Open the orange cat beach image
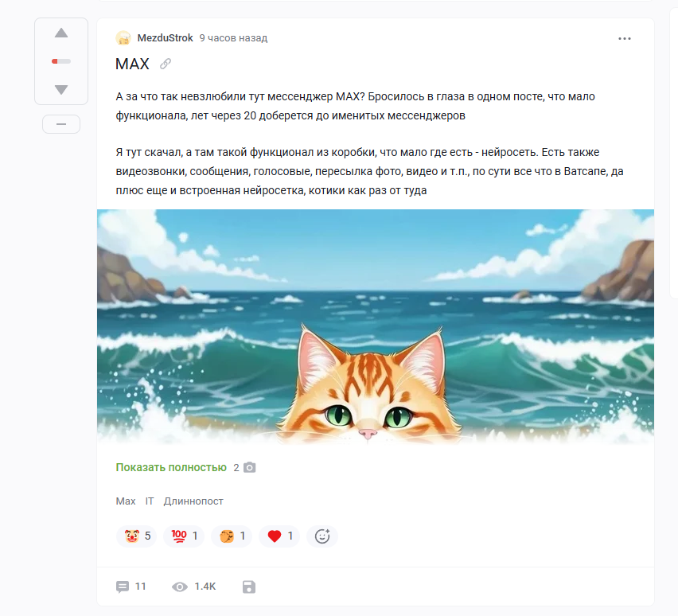The height and width of the screenshot is (616, 678). pos(376,327)
